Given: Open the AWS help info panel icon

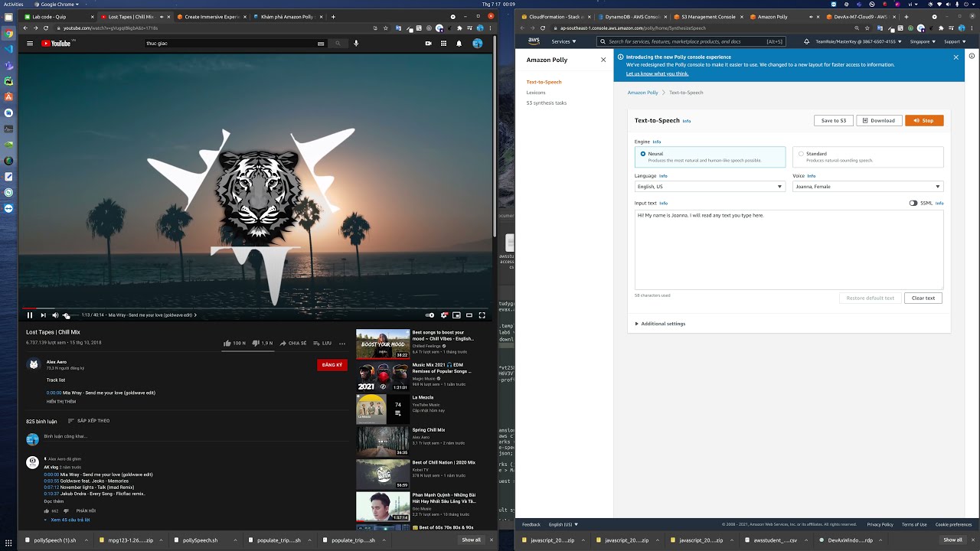Looking at the screenshot, I should (x=972, y=56).
